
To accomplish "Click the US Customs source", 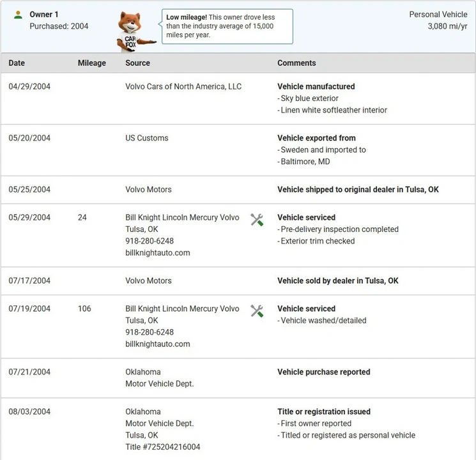I will (146, 138).
